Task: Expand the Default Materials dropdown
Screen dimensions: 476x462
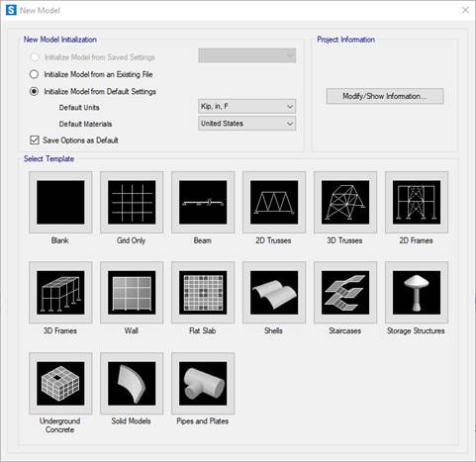Action: (x=246, y=124)
